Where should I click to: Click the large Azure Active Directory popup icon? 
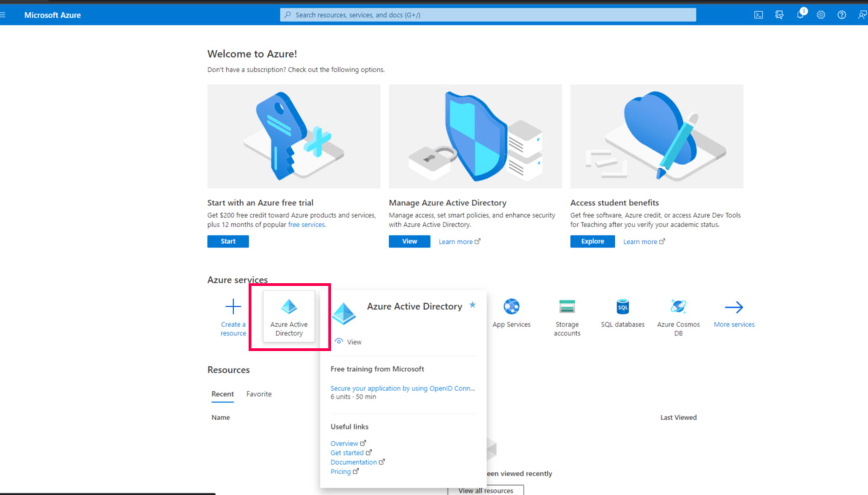[344, 314]
